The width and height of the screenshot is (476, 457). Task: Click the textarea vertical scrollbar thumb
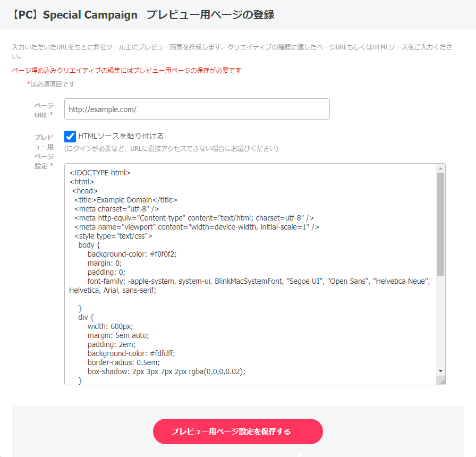[x=440, y=223]
